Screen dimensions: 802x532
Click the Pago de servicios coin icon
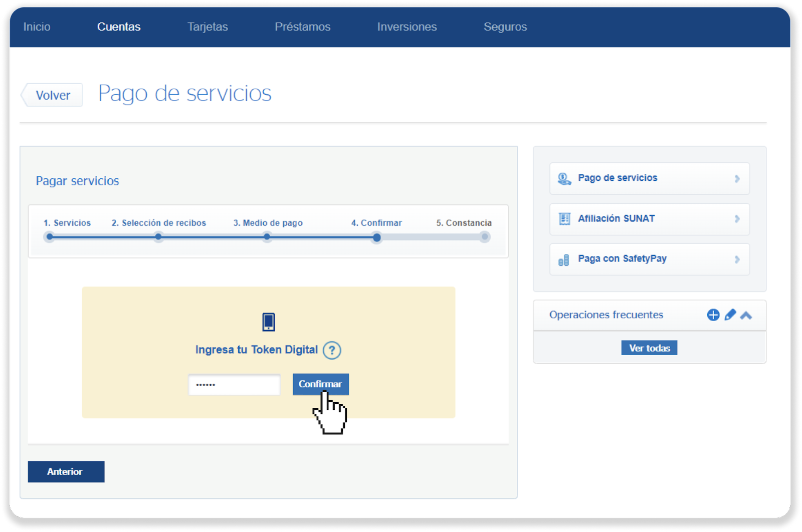pos(564,179)
